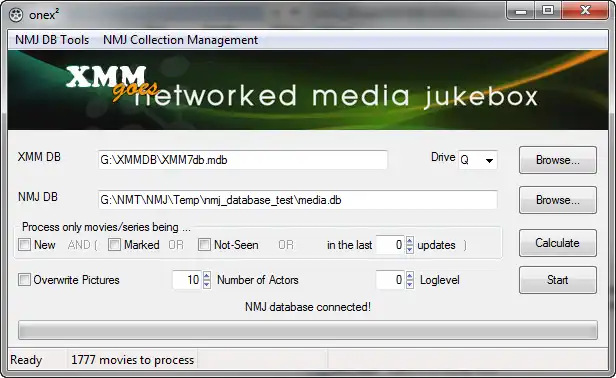Enable the New checkbox
Viewport: 616px width, 378px height.
(24, 245)
